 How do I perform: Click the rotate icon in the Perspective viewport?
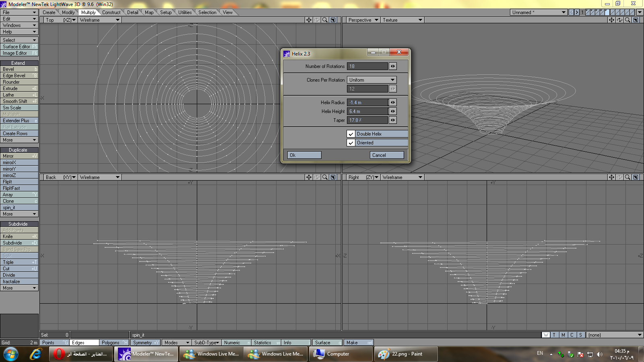coord(619,20)
